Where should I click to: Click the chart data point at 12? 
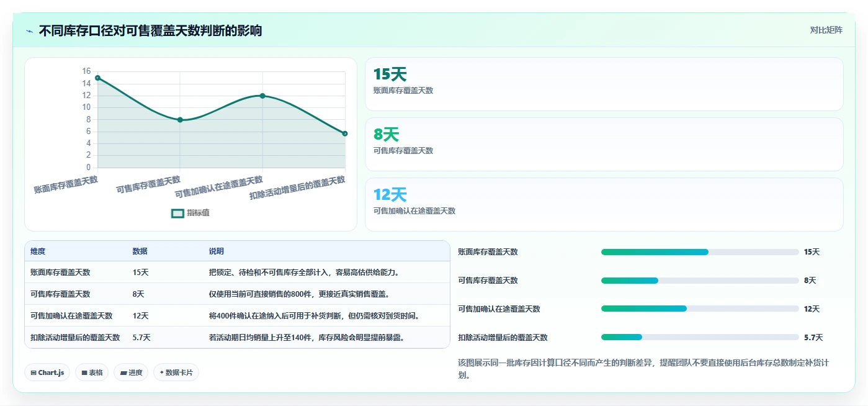262,96
